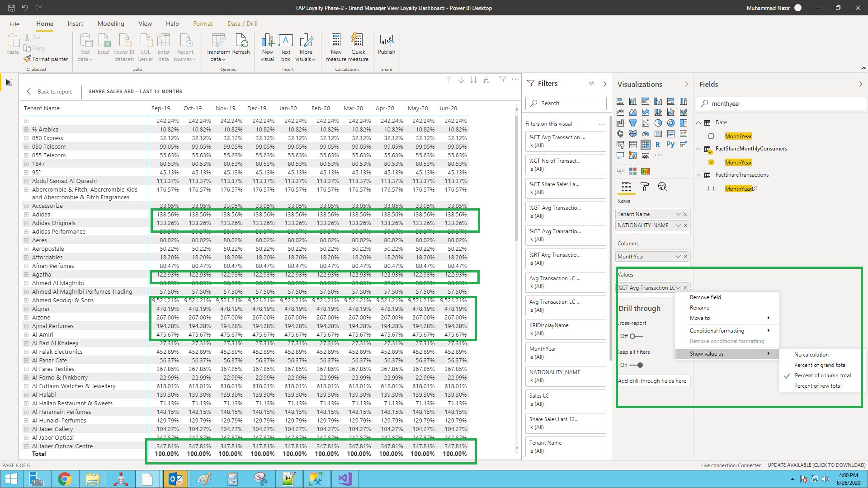The height and width of the screenshot is (488, 868).
Task: Select the Python visual icon
Action: point(670,145)
